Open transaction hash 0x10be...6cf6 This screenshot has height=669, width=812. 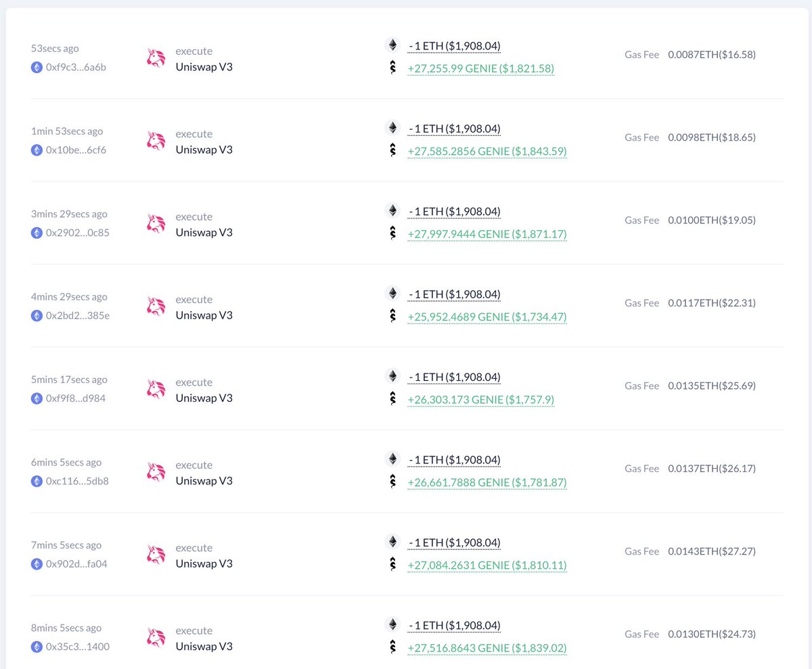[76, 150]
